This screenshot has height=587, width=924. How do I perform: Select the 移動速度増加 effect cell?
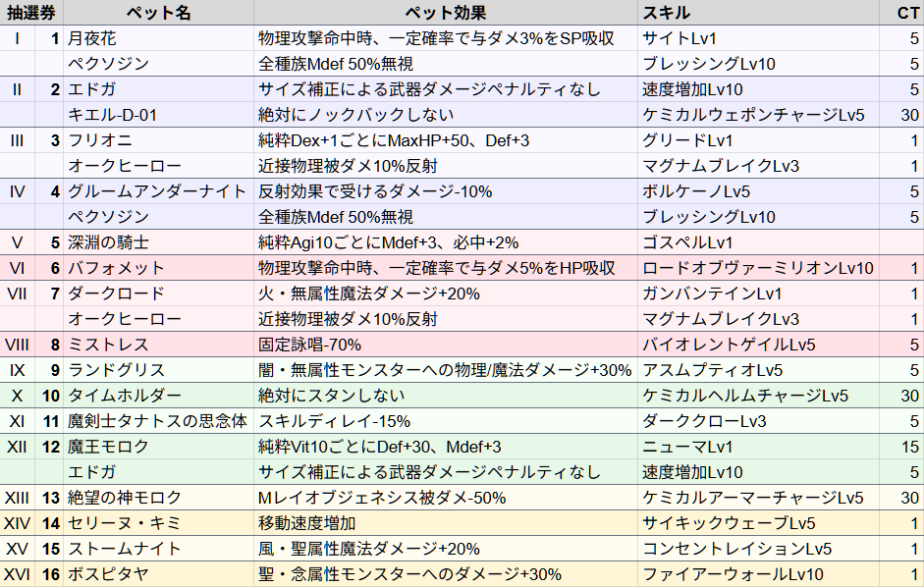tap(307, 523)
